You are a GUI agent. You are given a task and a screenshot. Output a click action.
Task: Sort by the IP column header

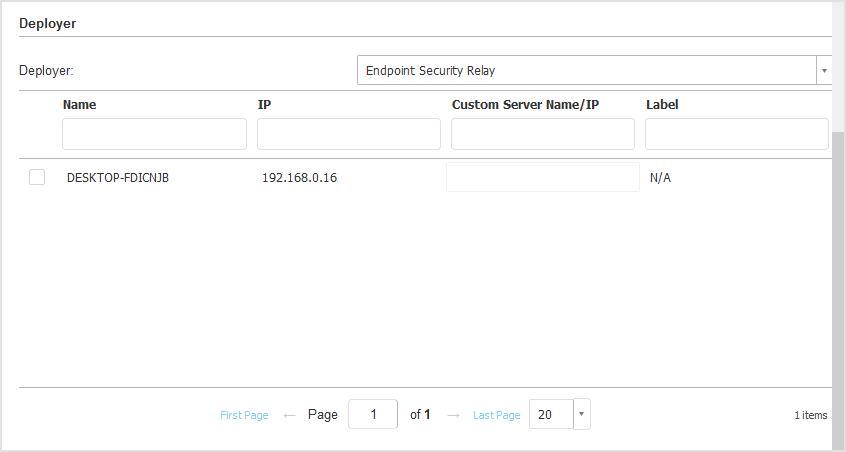(x=265, y=104)
